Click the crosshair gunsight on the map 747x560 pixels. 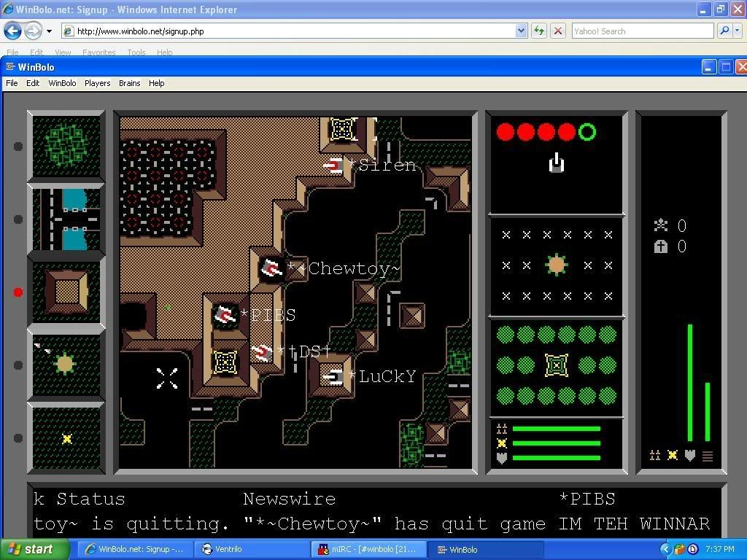[x=167, y=378]
